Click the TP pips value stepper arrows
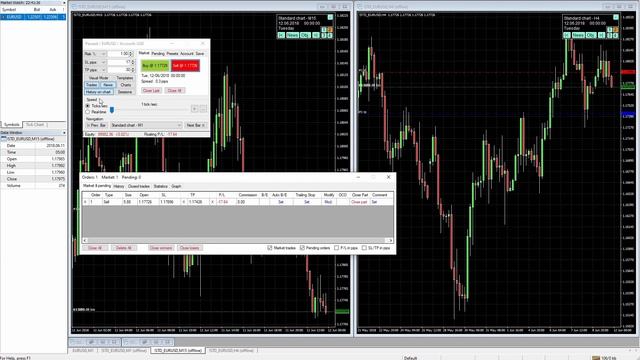This screenshot has width=640, height=360. coord(133,70)
